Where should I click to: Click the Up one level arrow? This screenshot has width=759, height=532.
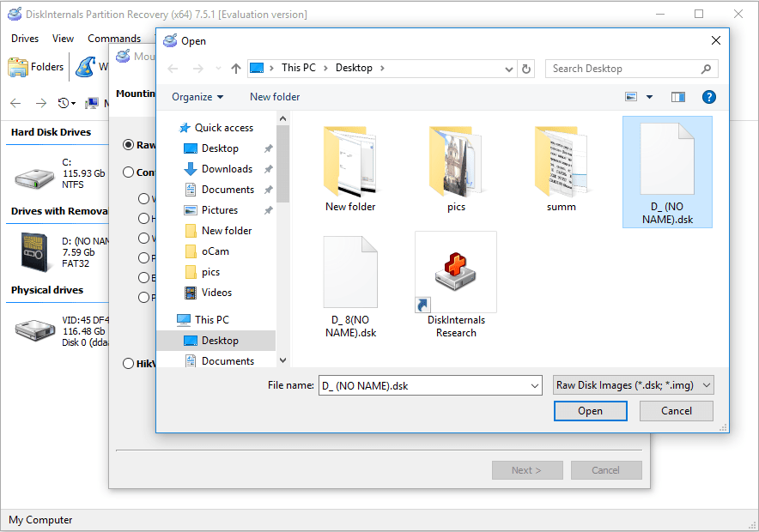point(236,69)
